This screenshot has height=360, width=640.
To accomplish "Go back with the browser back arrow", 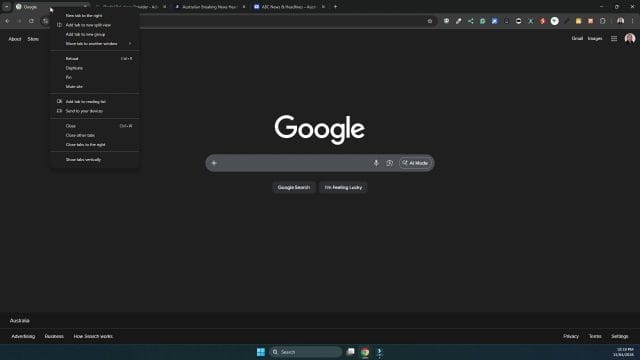I will (7, 21).
